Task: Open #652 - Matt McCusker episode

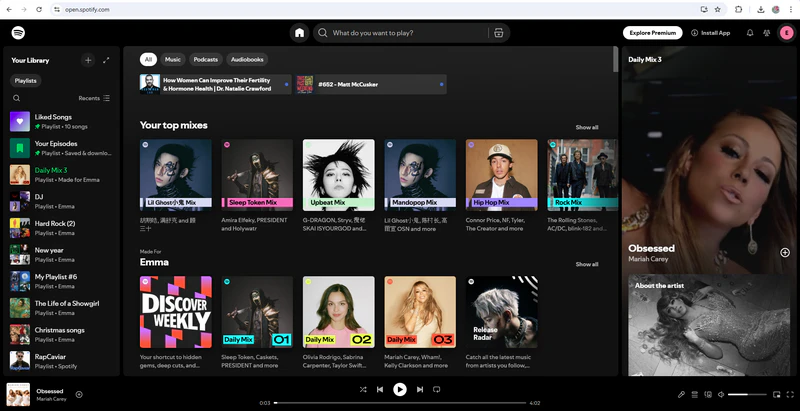Action: pos(371,84)
